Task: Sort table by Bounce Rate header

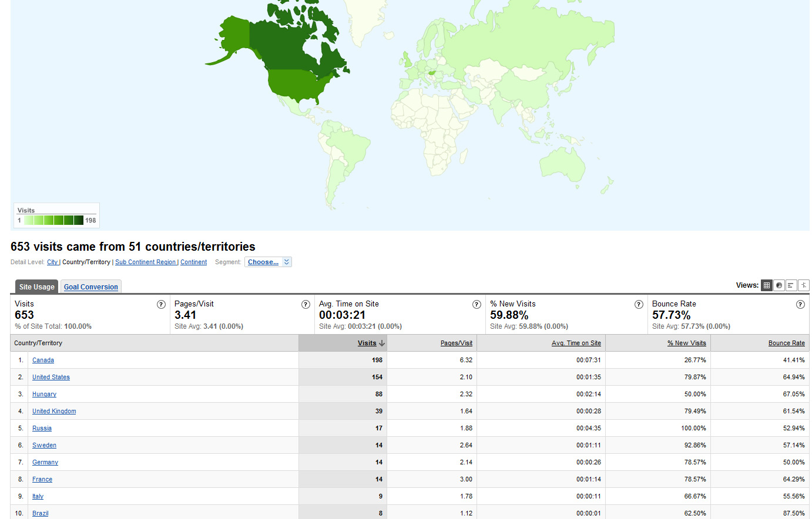Action: click(x=786, y=343)
